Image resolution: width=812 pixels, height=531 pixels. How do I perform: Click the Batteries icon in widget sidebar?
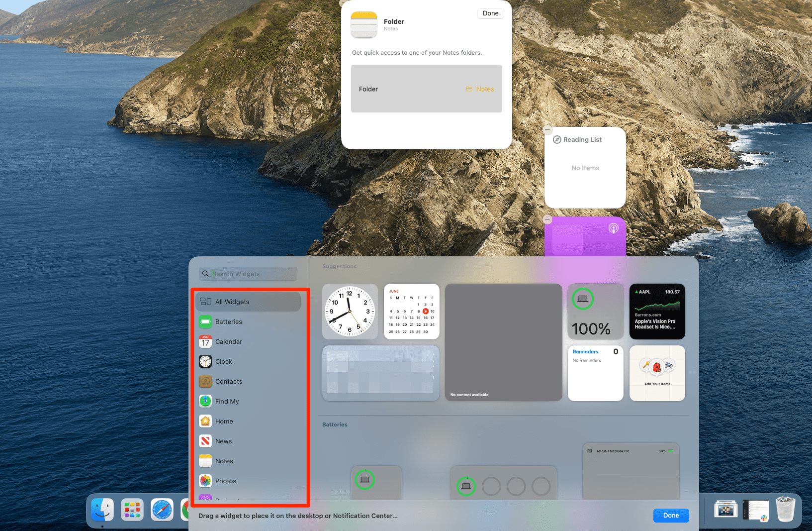tap(205, 322)
